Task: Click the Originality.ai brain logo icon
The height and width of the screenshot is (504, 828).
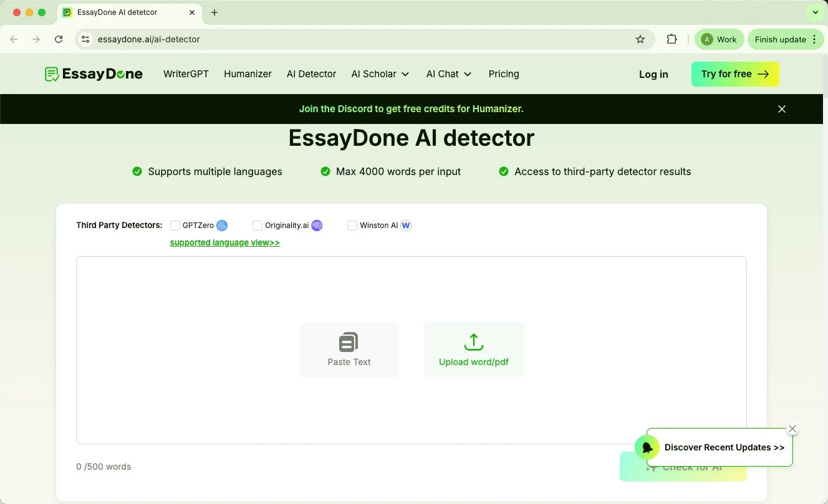Action: click(x=317, y=225)
